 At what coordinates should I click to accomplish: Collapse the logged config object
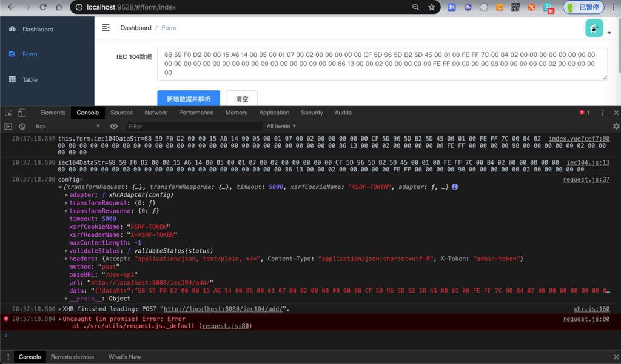(x=60, y=187)
